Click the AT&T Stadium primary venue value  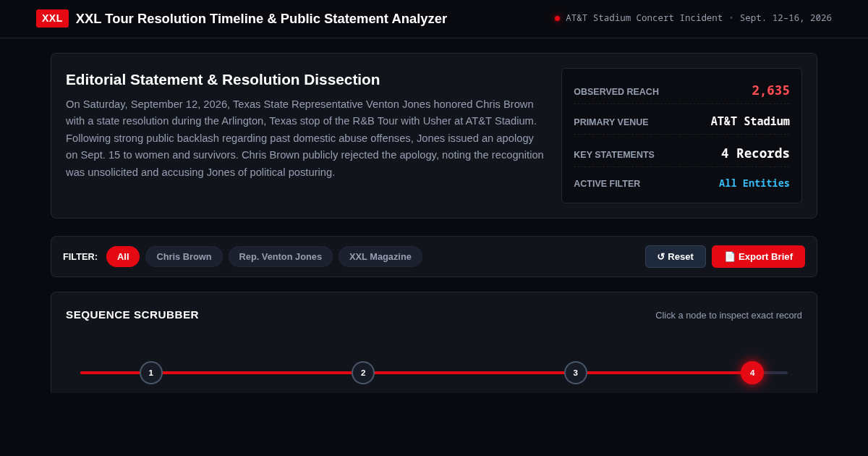click(750, 122)
